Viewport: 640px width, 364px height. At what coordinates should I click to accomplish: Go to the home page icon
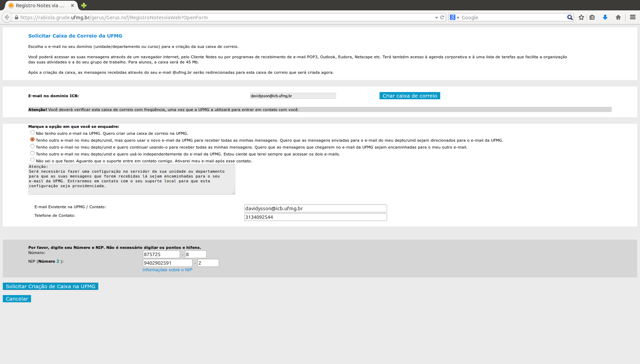[618, 17]
